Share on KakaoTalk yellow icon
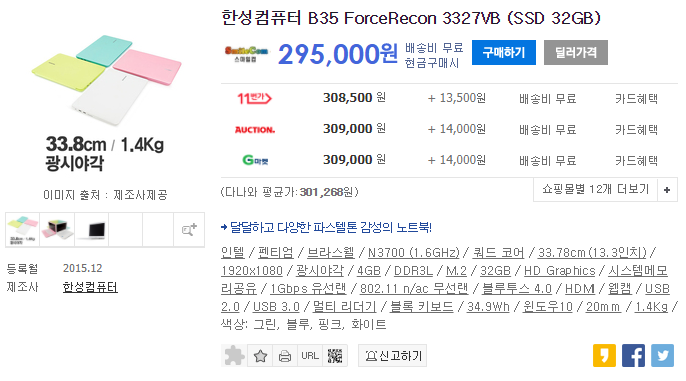 pyautogui.click(x=604, y=355)
